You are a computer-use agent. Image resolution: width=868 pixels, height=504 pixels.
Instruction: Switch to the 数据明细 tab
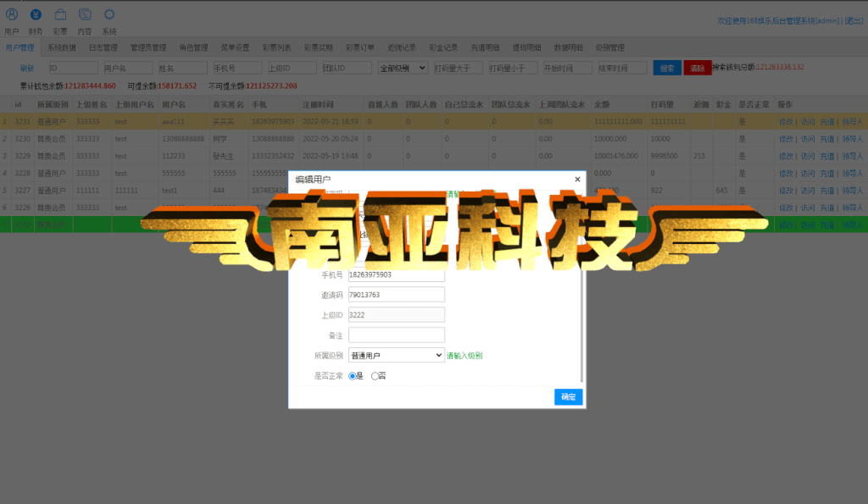569,47
